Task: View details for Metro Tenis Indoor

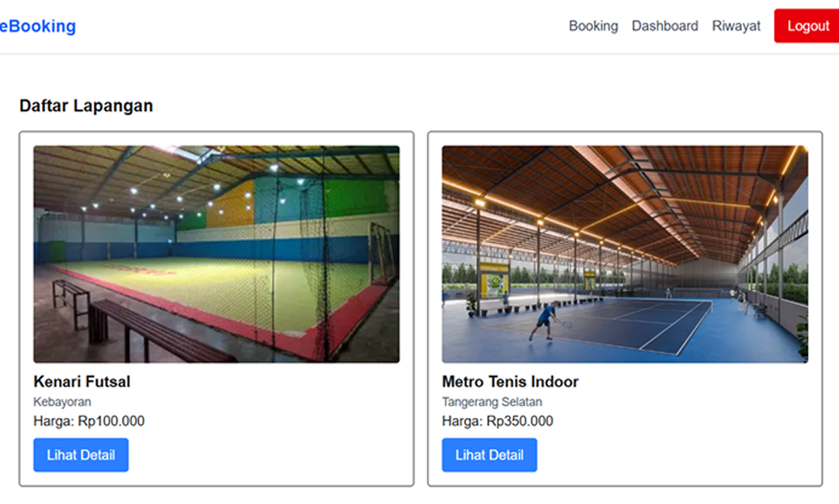Action: [489, 455]
